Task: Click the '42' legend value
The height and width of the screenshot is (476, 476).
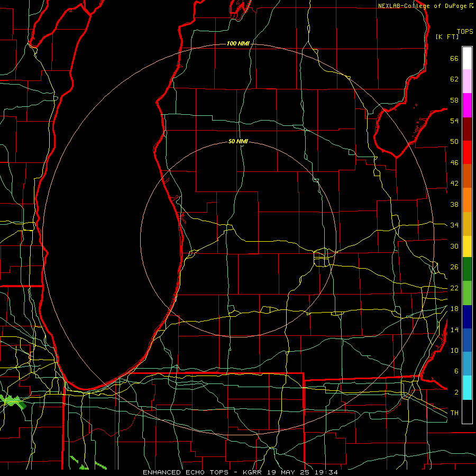Action: click(x=454, y=184)
